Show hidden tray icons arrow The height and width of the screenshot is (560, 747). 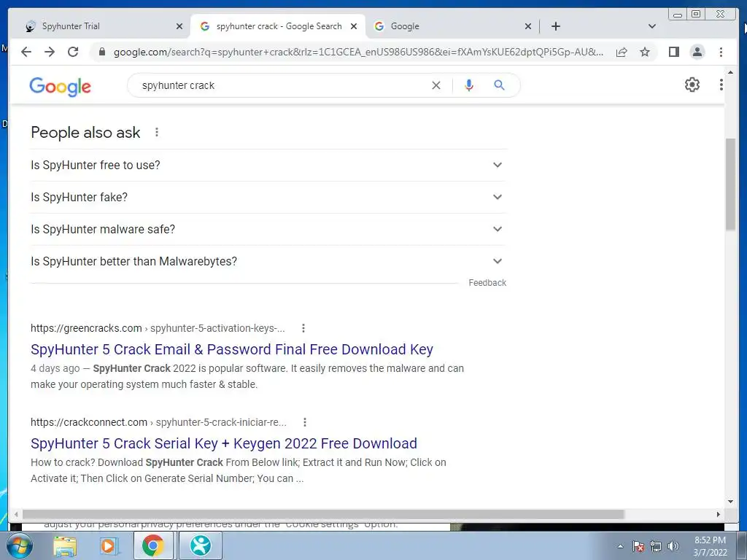620,546
